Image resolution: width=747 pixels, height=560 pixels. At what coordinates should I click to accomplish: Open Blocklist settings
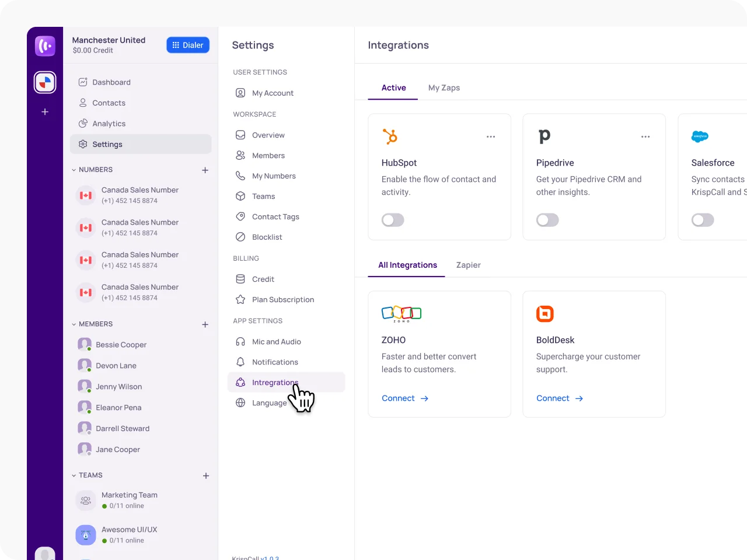click(286, 237)
